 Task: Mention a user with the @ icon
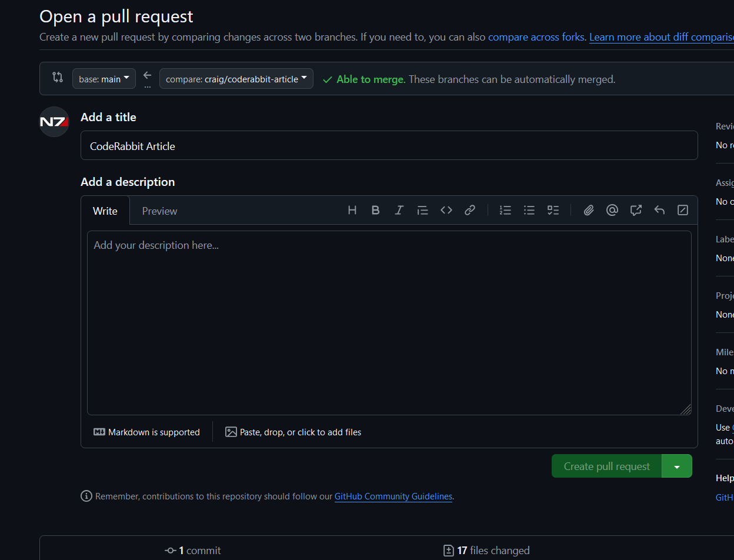click(612, 210)
